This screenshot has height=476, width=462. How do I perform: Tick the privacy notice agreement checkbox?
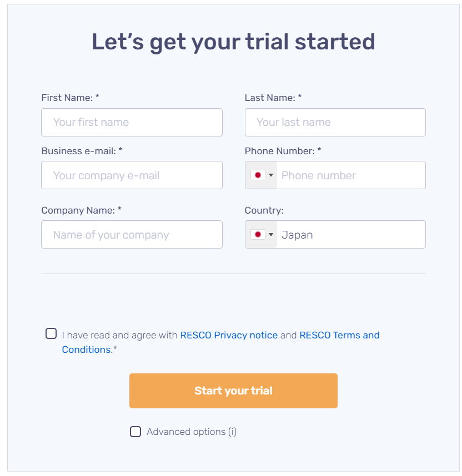(x=51, y=333)
